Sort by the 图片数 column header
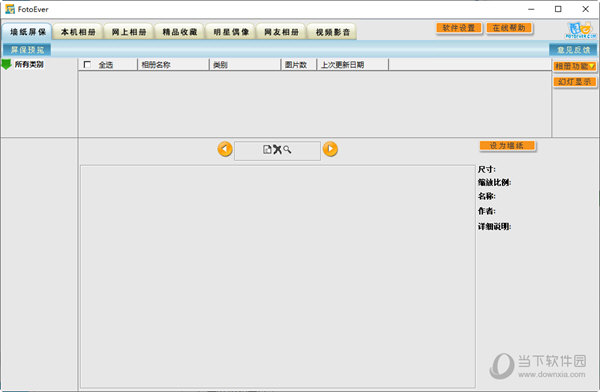 [x=299, y=65]
